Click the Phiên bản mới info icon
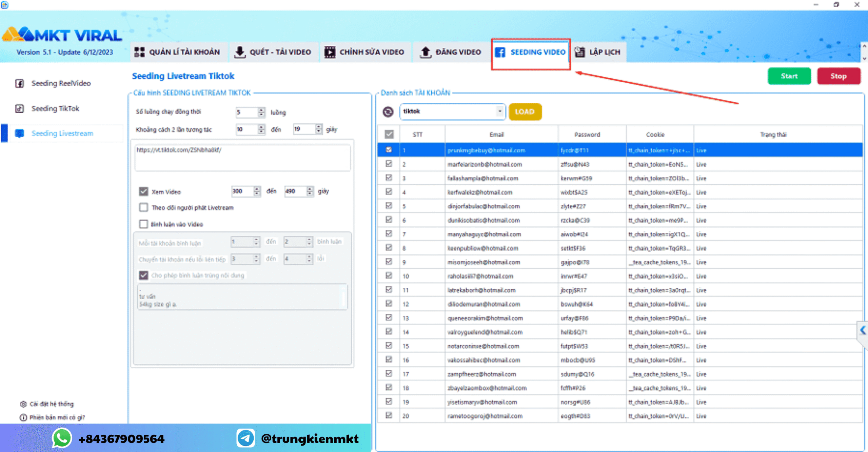This screenshot has height=452, width=868. (x=23, y=417)
